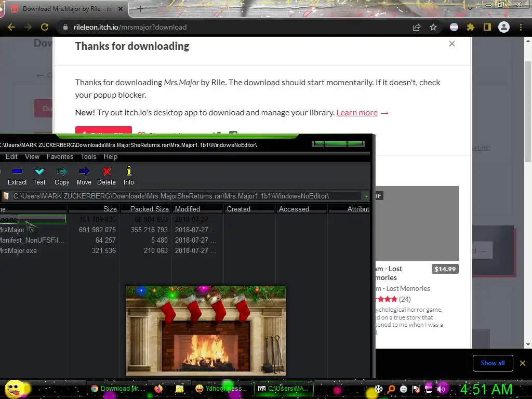Click the 4:51 AM taskbar clock
This screenshot has height=399, width=532.
pos(486,389)
